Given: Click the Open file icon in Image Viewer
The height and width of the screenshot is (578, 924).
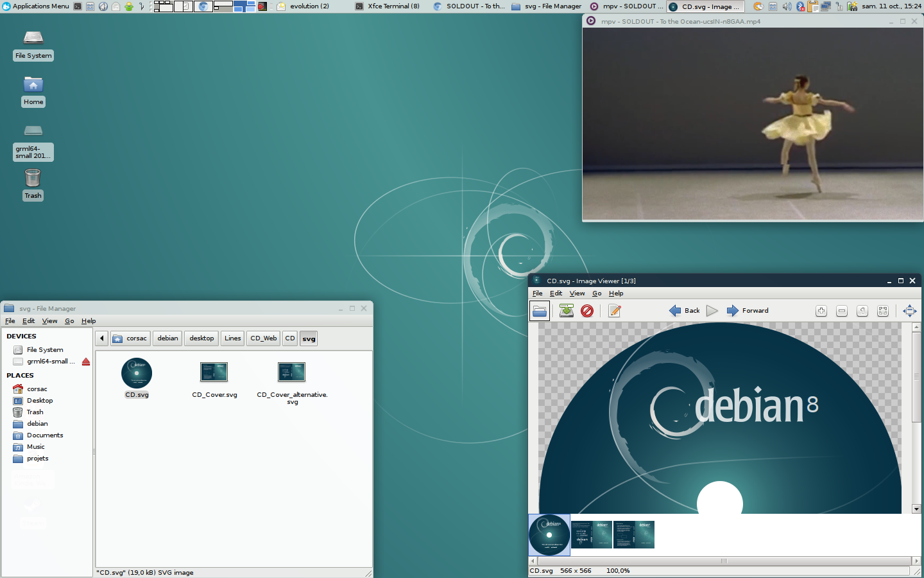Looking at the screenshot, I should point(540,311).
